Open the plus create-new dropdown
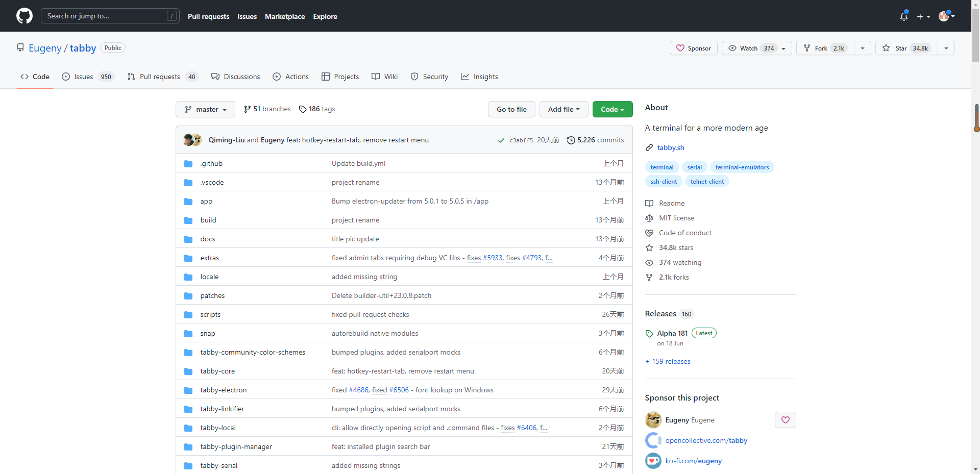980x474 pixels. [923, 16]
